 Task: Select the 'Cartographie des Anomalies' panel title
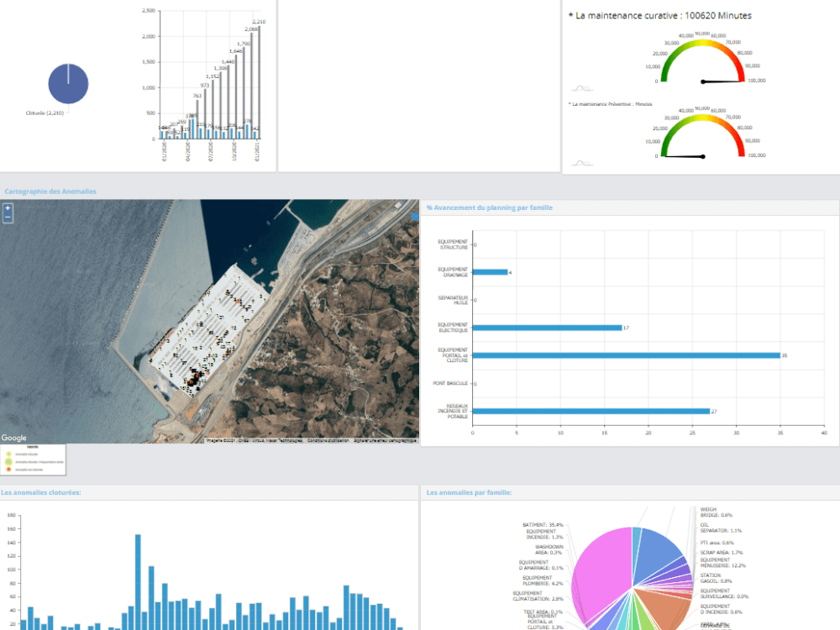click(x=48, y=192)
